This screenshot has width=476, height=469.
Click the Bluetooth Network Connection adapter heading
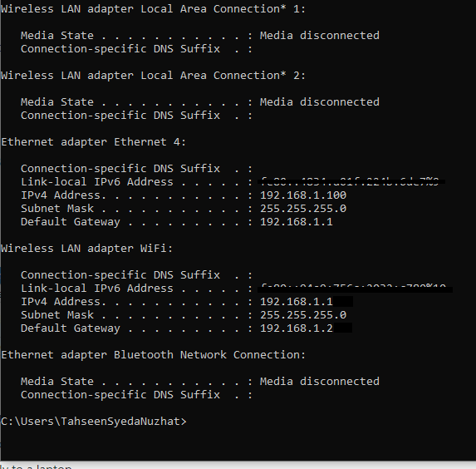pyautogui.click(x=154, y=355)
